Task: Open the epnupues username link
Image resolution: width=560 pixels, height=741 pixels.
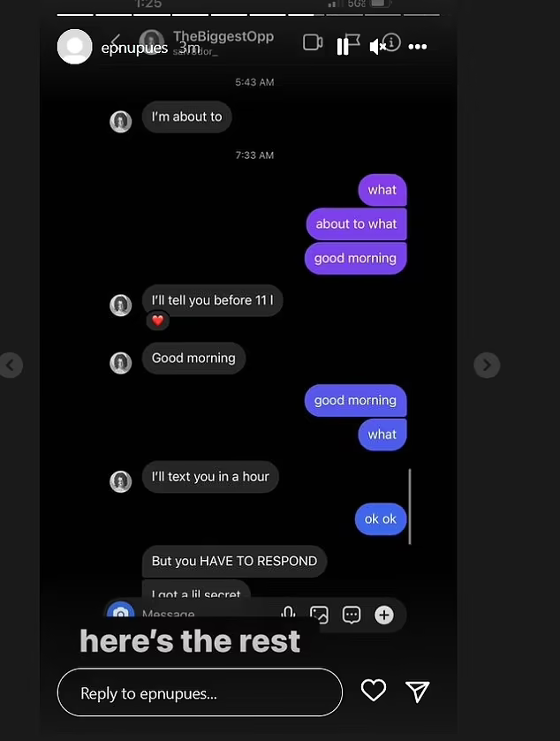Action: 134,48
